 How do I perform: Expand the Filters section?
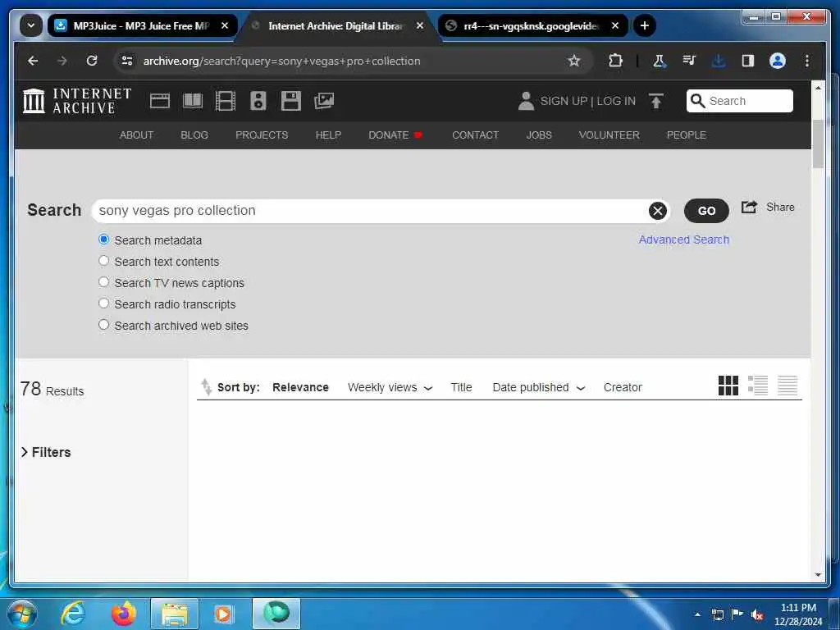click(x=46, y=452)
